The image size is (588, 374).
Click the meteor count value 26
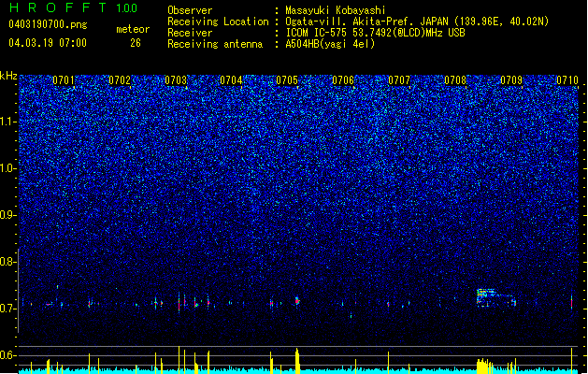pyautogui.click(x=136, y=43)
